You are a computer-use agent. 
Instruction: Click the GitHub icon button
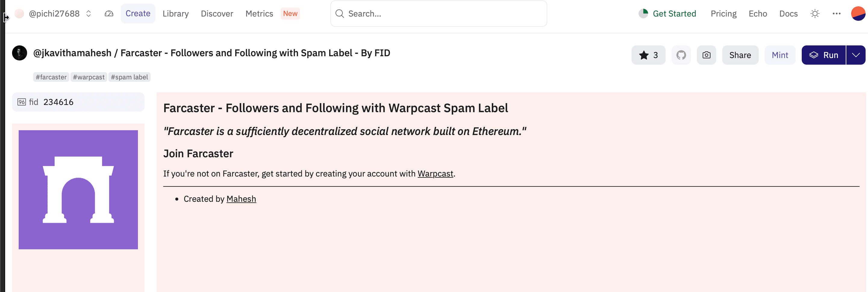(681, 55)
